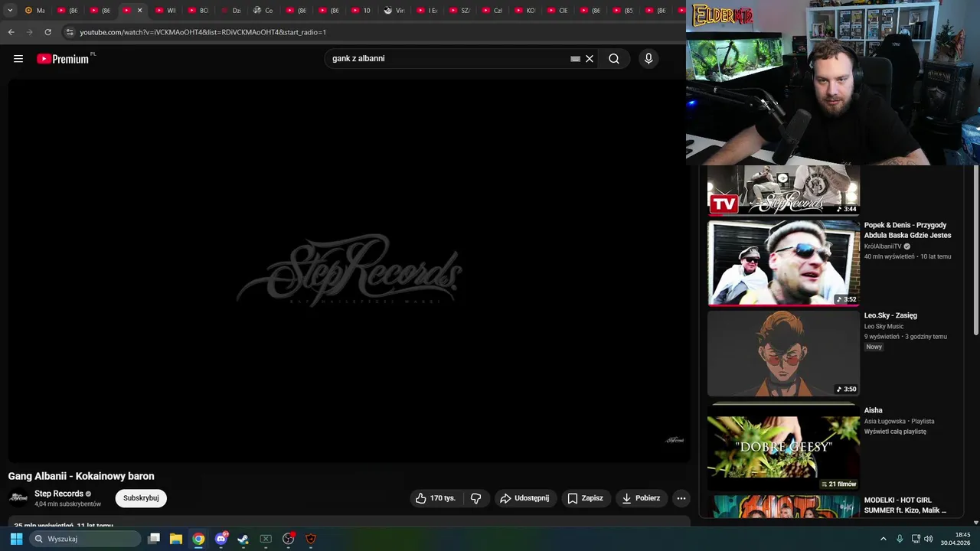This screenshot has height=551, width=980.
Task: Run search with the magnifier button
Action: click(613, 59)
